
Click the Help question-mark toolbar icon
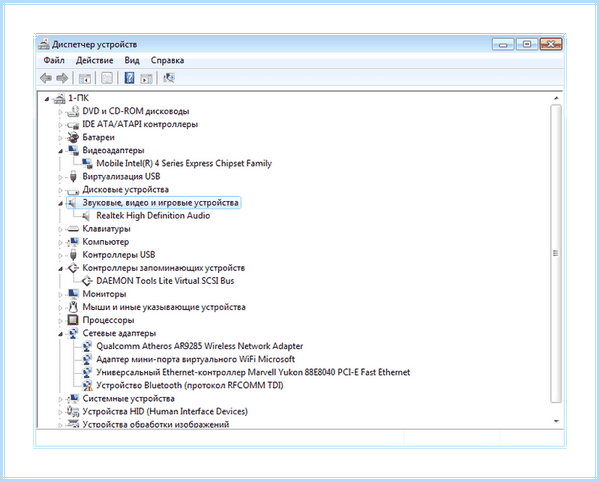[x=129, y=78]
